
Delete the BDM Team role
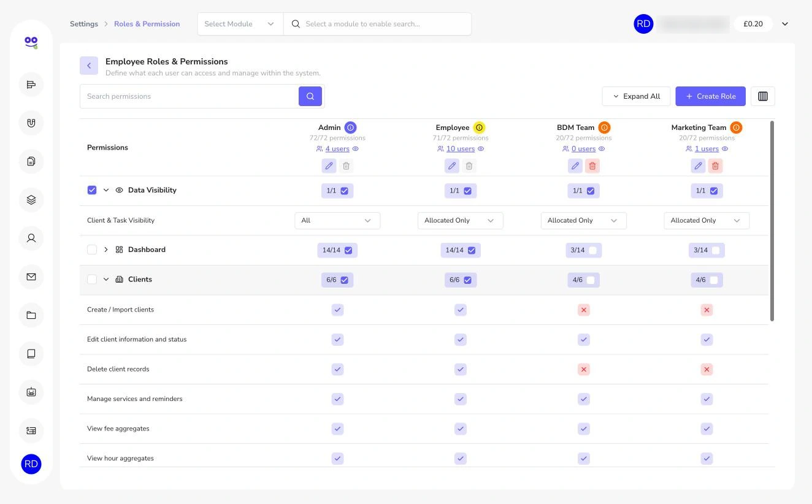(592, 166)
